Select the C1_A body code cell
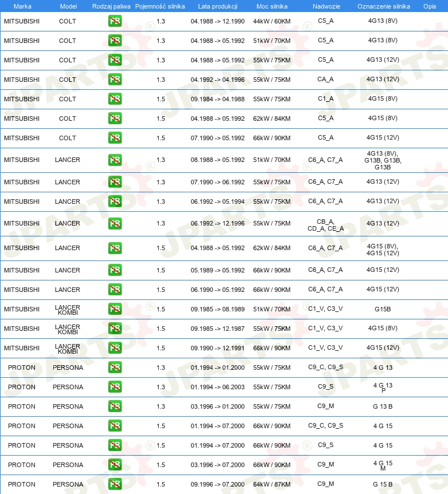Image resolution: width=448 pixels, height=494 pixels. point(325,99)
